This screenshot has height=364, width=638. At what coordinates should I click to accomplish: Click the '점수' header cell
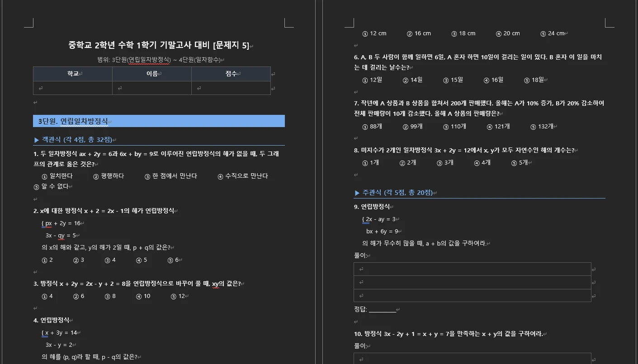pos(231,74)
